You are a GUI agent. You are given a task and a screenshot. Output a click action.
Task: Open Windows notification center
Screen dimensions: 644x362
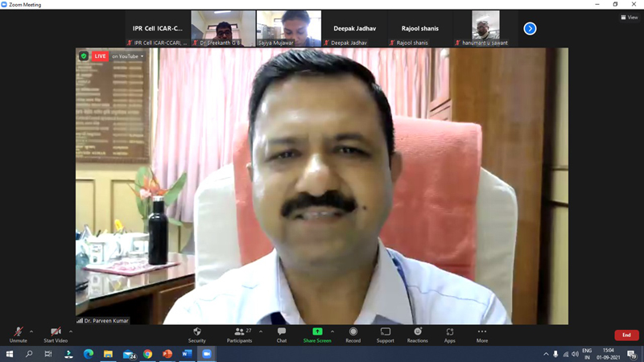tap(632, 354)
